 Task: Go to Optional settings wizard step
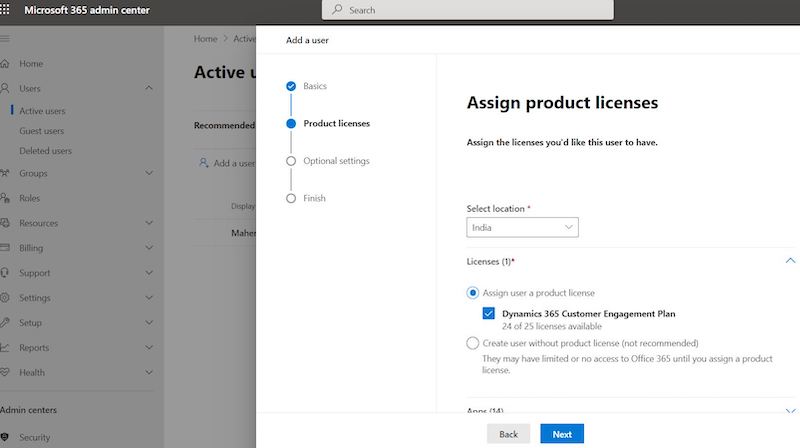(x=336, y=161)
